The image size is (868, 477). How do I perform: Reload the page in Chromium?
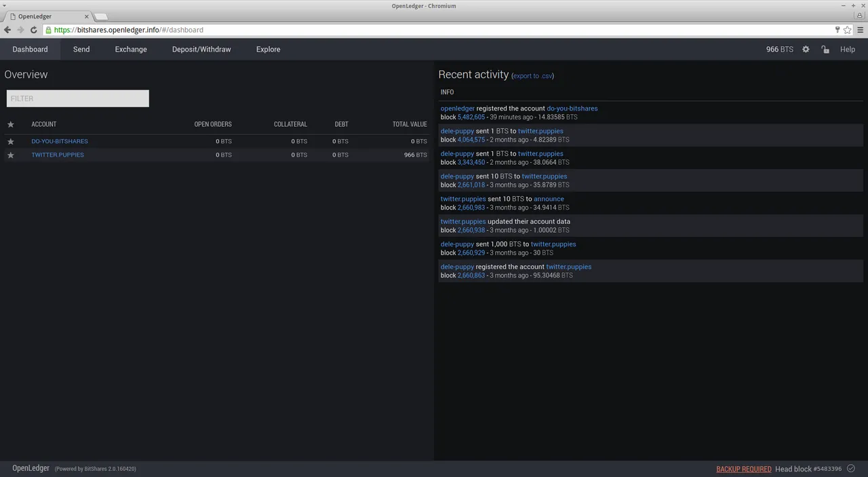tap(33, 30)
